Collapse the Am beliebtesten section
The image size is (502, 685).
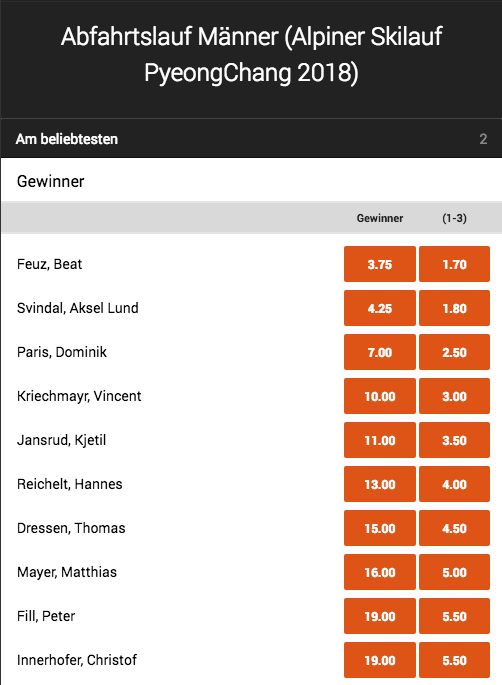[x=251, y=138]
